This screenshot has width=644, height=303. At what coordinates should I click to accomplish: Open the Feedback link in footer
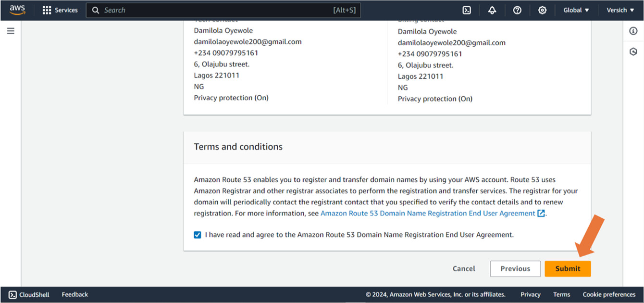pos(75,294)
